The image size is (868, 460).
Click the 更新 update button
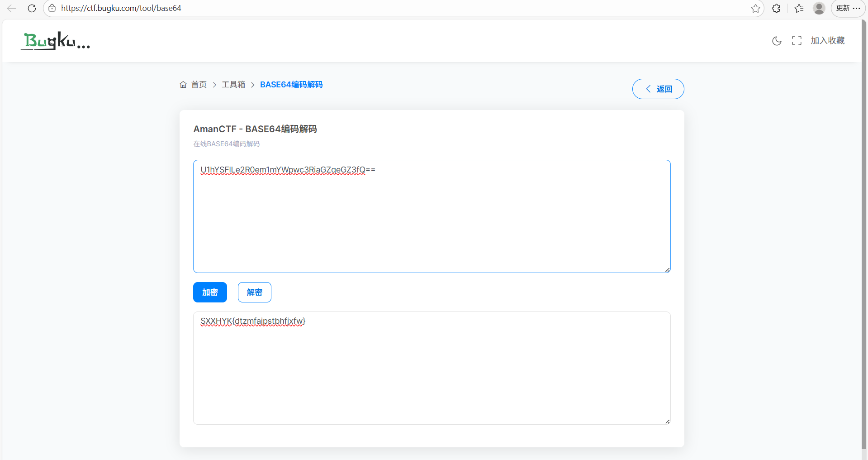[x=848, y=8]
